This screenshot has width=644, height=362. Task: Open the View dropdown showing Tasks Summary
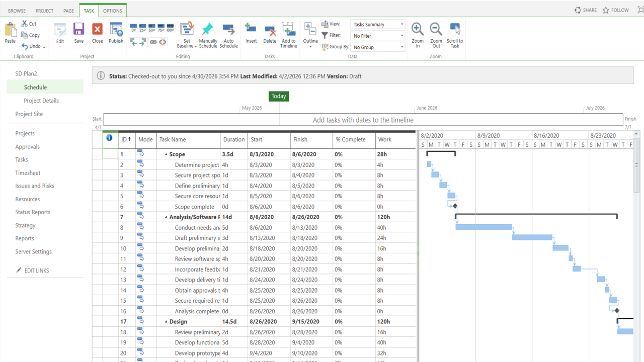378,24
